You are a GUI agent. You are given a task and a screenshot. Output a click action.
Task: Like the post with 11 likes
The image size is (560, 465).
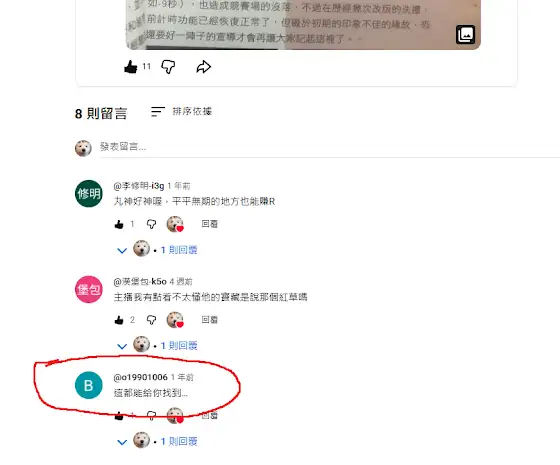pyautogui.click(x=131, y=67)
